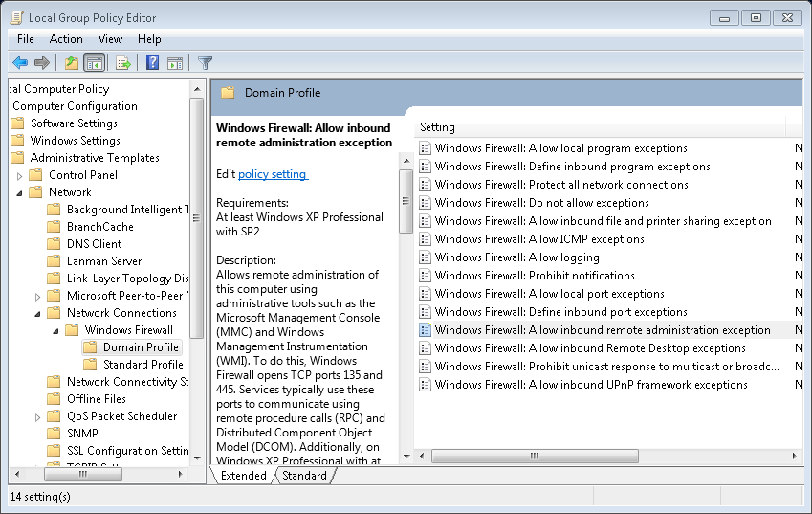Viewport: 812px width, 514px height.
Task: Click description pane scrollbar down arrow
Action: [x=406, y=457]
